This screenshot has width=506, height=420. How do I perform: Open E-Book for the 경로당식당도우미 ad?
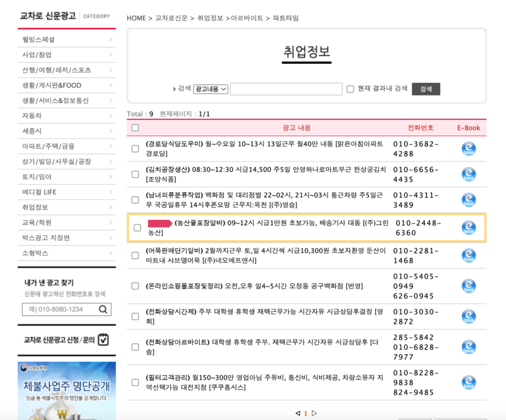click(469, 148)
